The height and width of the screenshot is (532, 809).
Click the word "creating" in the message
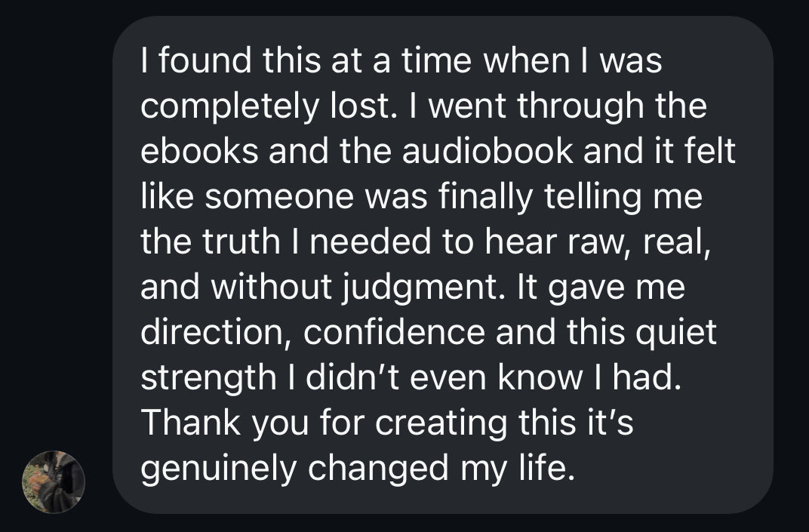click(x=439, y=422)
